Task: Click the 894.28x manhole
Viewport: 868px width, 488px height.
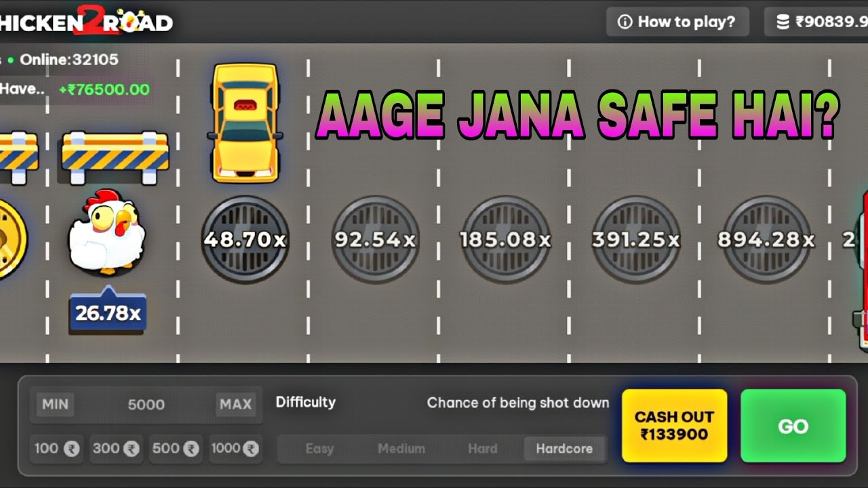Action: click(x=766, y=239)
